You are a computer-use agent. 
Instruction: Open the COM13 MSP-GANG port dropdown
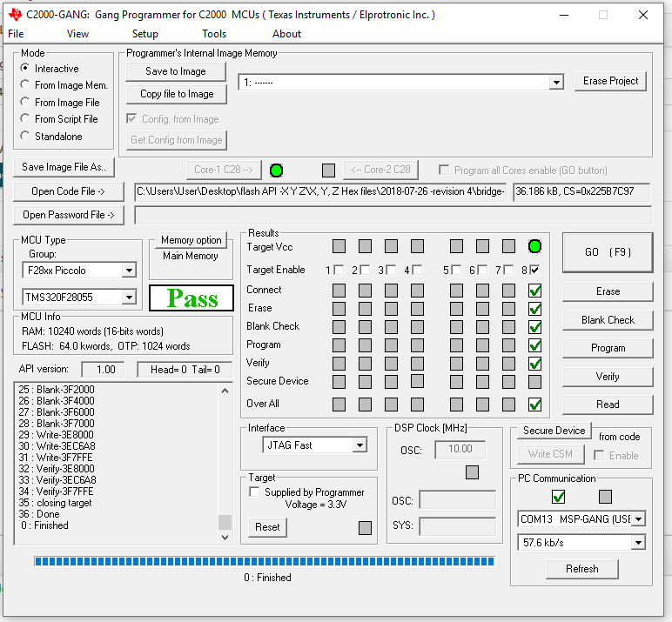coord(638,519)
